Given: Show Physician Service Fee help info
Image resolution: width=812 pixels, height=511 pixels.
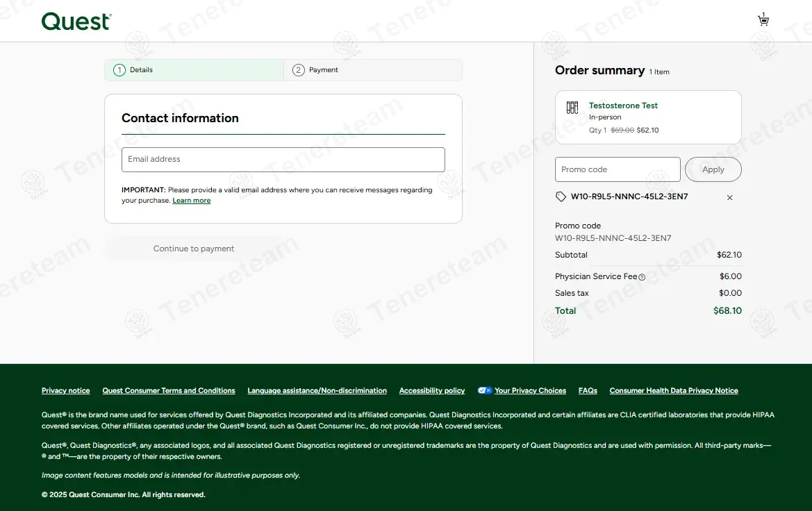Looking at the screenshot, I should pyautogui.click(x=642, y=277).
